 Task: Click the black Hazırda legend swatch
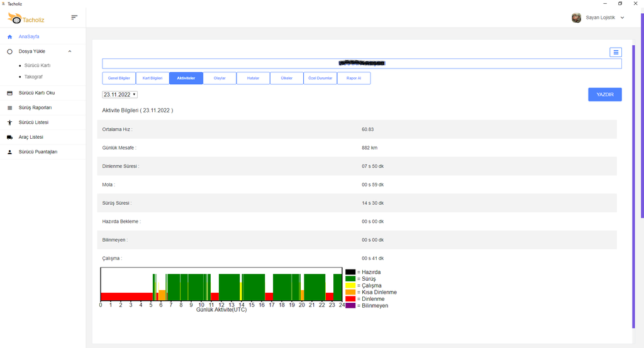coord(350,272)
